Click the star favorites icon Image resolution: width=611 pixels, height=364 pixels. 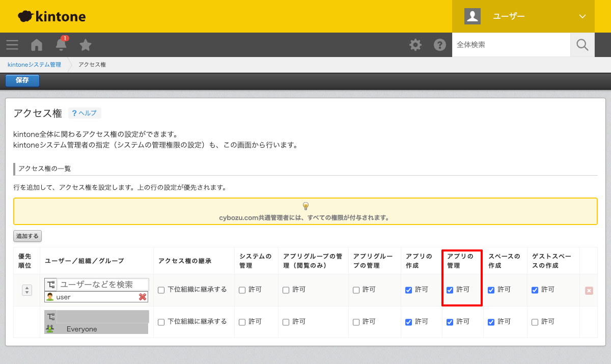point(85,45)
